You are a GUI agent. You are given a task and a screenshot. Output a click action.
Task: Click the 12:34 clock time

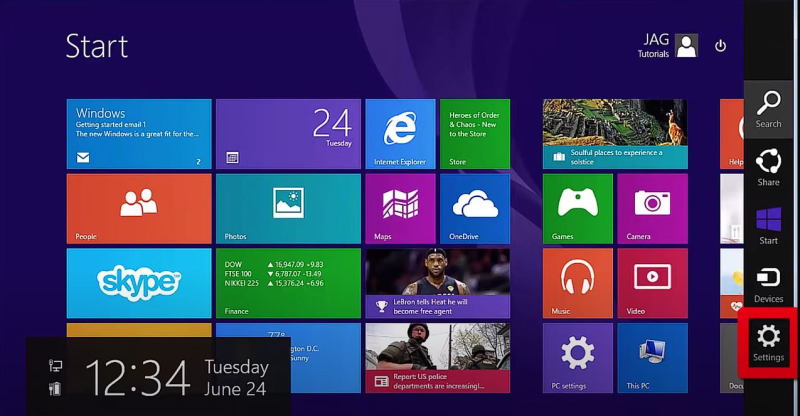point(138,378)
